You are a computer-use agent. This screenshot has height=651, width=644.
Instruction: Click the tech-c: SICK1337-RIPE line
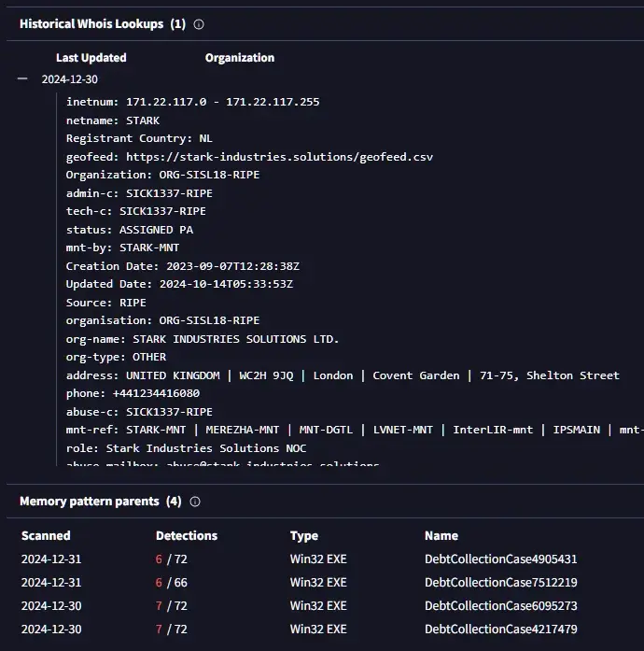point(136,211)
